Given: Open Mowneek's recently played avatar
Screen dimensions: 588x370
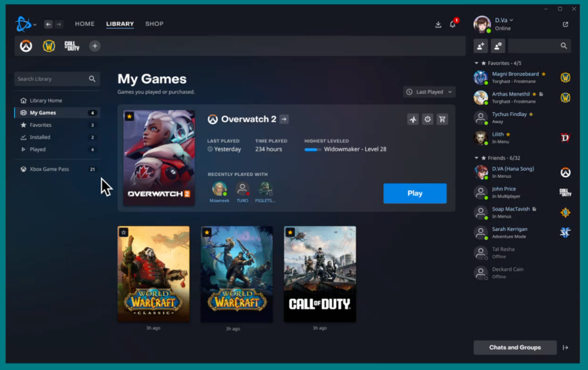Looking at the screenshot, I should [x=219, y=189].
